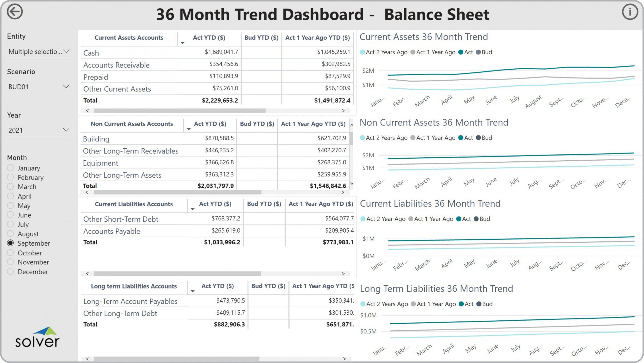Click the Solver logo
Image resolution: width=644 pixels, height=363 pixels.
coord(37,337)
